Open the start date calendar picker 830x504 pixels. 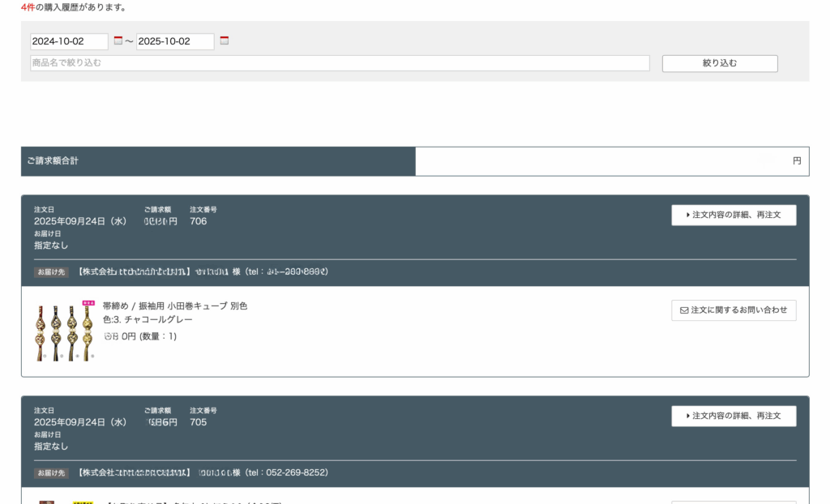click(x=118, y=41)
